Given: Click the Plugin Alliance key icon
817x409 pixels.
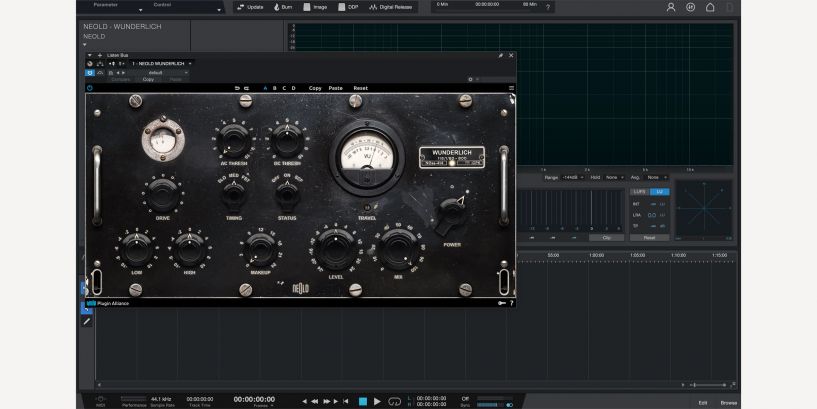Looking at the screenshot, I should 501,302.
